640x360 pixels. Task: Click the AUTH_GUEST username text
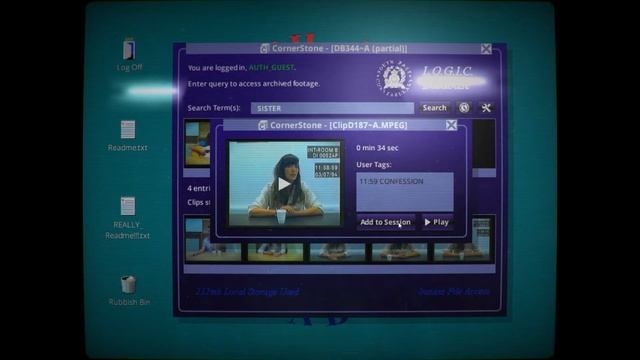[x=271, y=68]
